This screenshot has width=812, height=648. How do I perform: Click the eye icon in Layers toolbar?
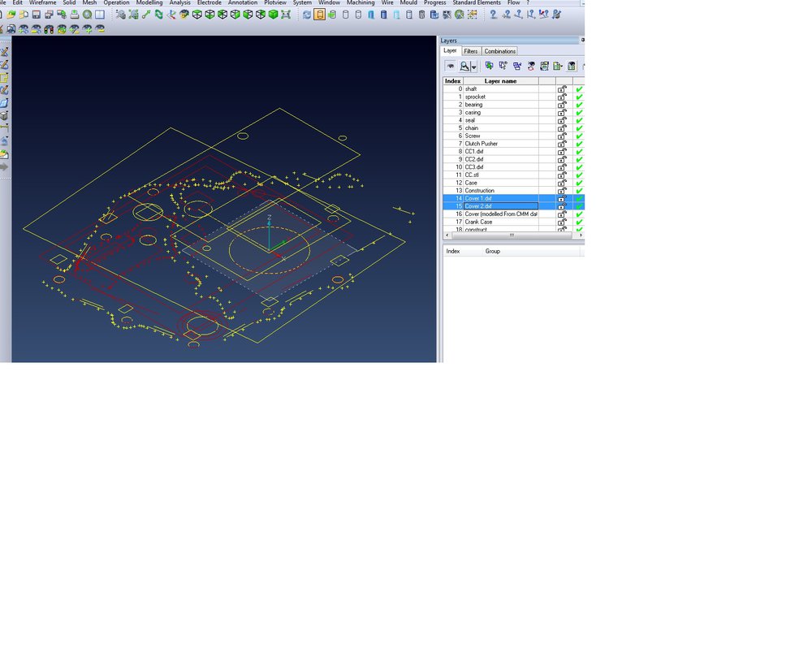coord(450,67)
